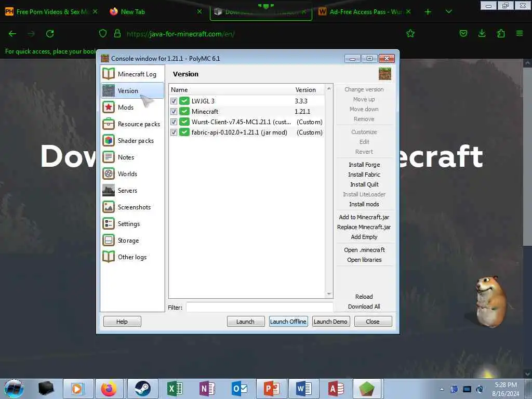532x399 pixels.
Task: Uncheck the LWJGL 3 component checkbox
Action: coord(174,101)
